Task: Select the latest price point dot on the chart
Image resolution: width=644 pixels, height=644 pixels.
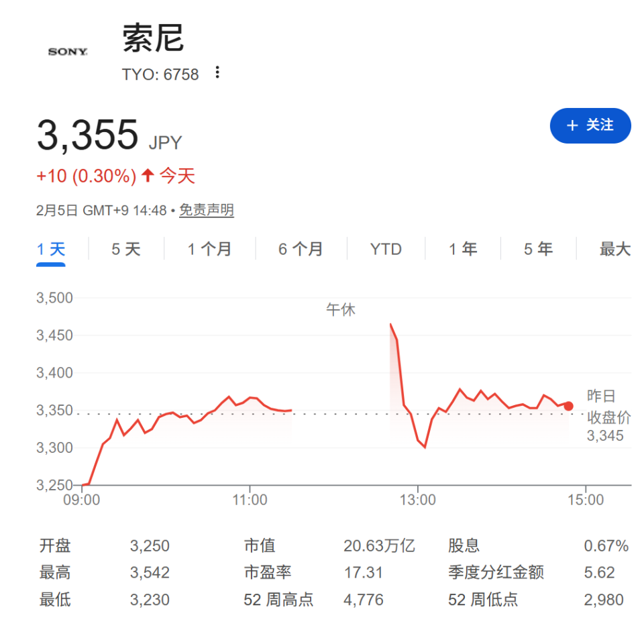Action: 568,405
